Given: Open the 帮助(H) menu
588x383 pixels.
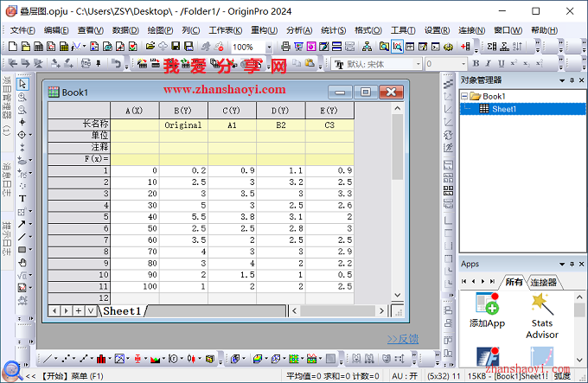Looking at the screenshot, I should point(544,30).
